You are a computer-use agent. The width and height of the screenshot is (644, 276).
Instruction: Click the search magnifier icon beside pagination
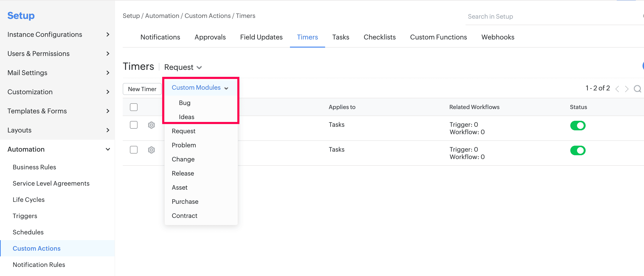pyautogui.click(x=637, y=88)
